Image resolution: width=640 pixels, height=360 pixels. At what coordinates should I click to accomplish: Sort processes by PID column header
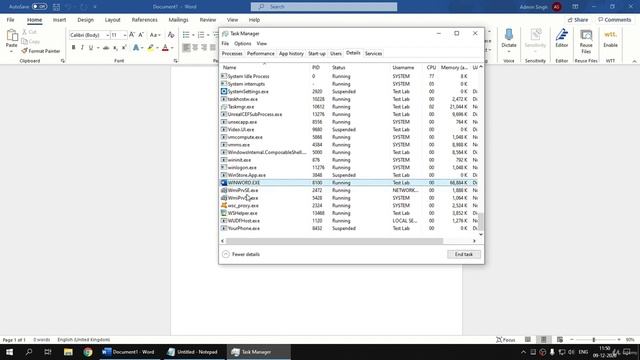click(316, 67)
